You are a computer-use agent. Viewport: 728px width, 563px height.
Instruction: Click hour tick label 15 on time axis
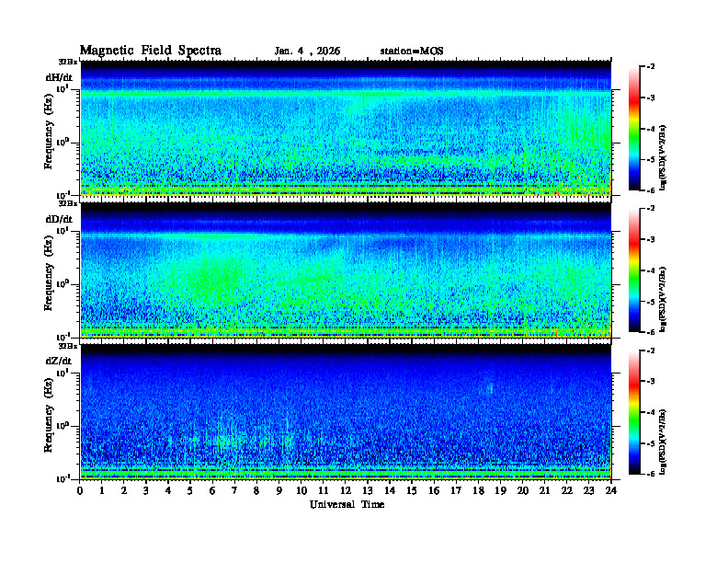pos(412,490)
